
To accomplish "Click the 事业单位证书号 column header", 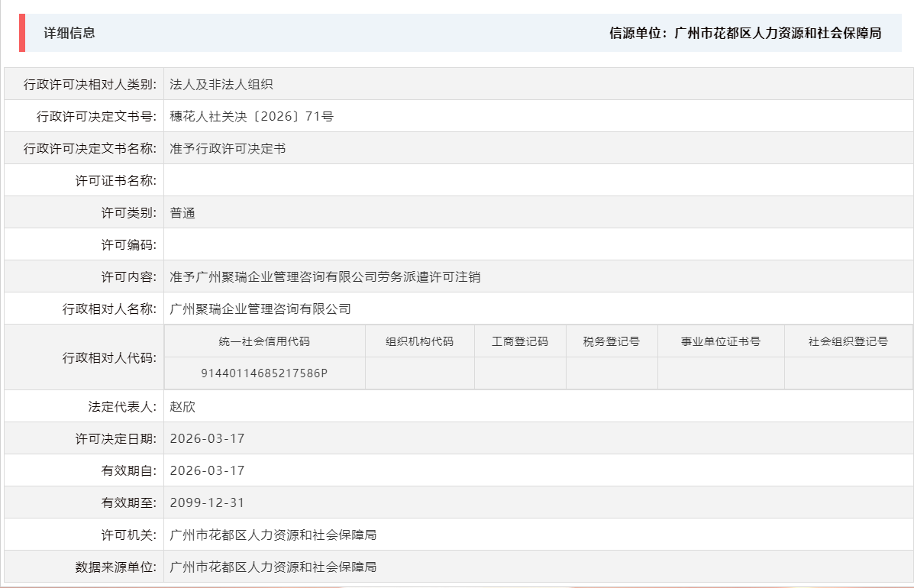I will coord(721,341).
